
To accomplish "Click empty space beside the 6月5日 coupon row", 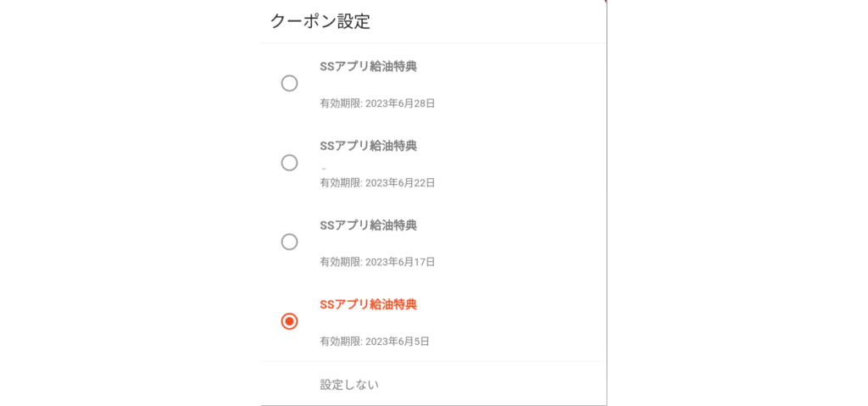I will point(515,321).
